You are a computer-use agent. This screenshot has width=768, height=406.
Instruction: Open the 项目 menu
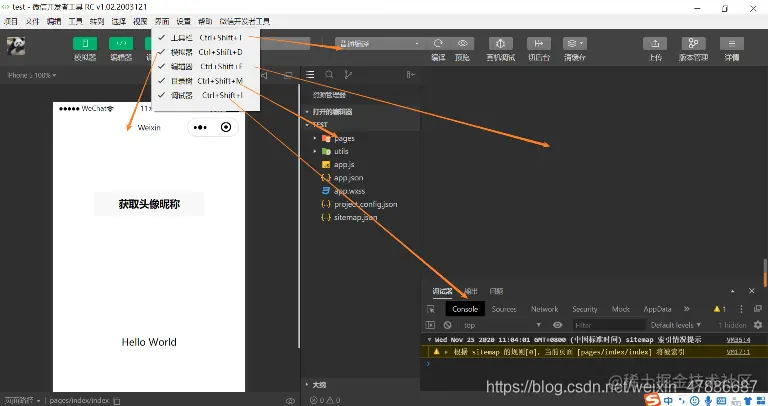tap(11, 21)
